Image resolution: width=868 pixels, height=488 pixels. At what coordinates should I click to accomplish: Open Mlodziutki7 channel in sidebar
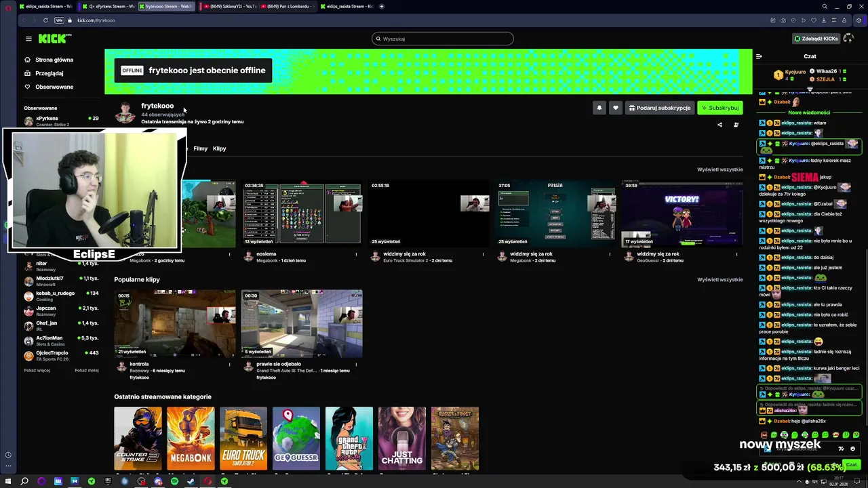tap(61, 281)
